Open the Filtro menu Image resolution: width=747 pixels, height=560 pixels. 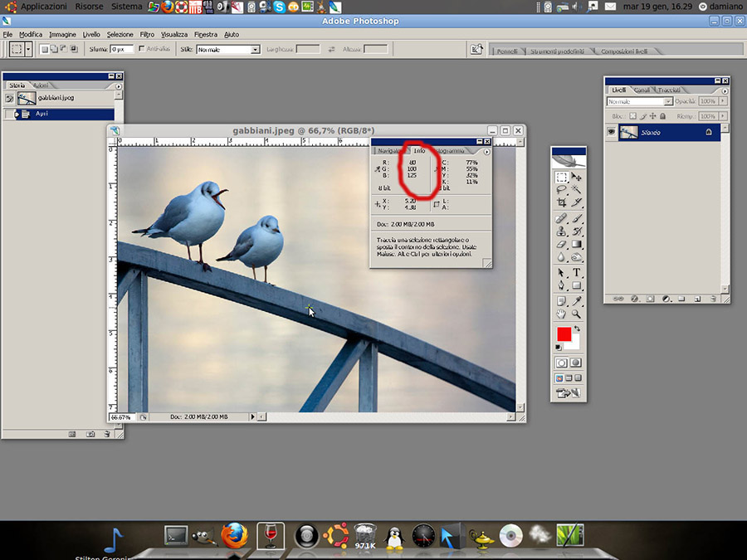(147, 35)
